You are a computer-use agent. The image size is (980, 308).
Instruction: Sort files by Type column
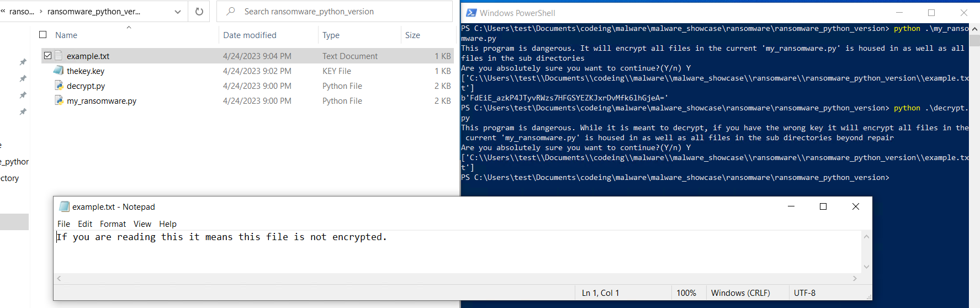331,35
